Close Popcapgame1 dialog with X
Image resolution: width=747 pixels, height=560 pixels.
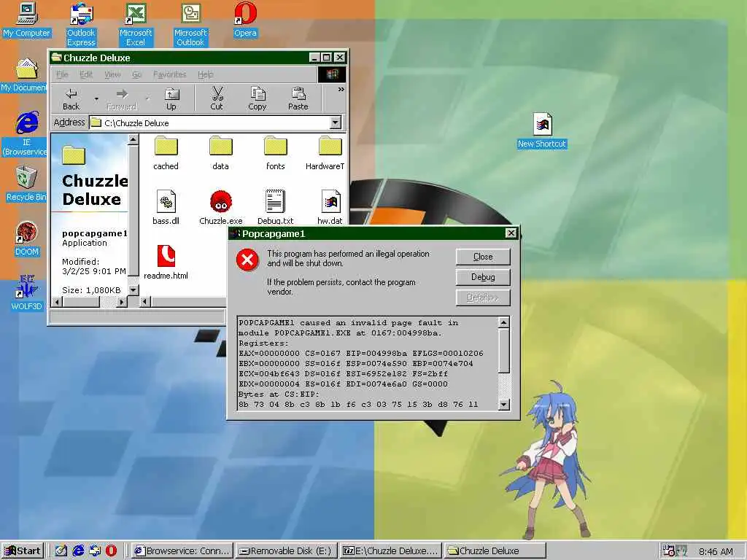(511, 233)
